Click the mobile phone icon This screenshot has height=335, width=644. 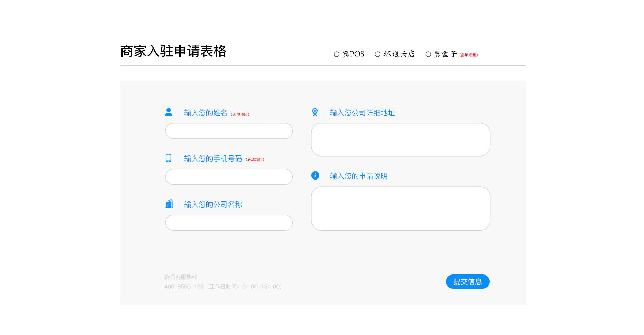pyautogui.click(x=168, y=158)
